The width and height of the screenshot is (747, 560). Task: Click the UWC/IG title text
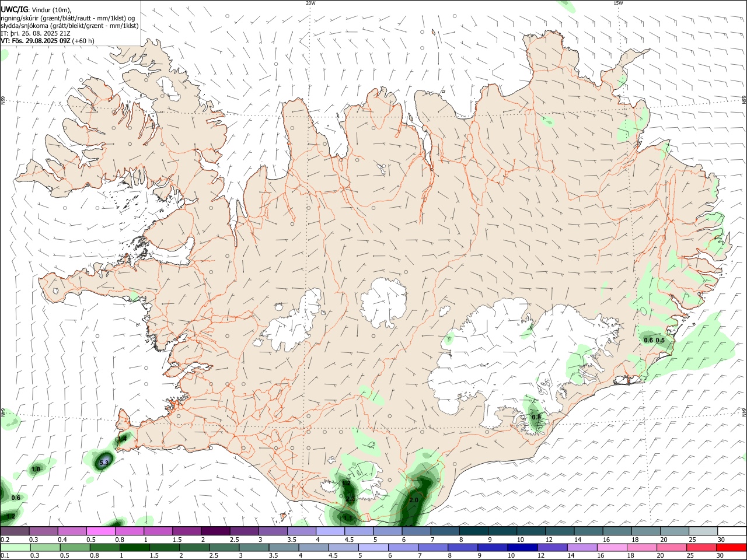click(x=14, y=9)
